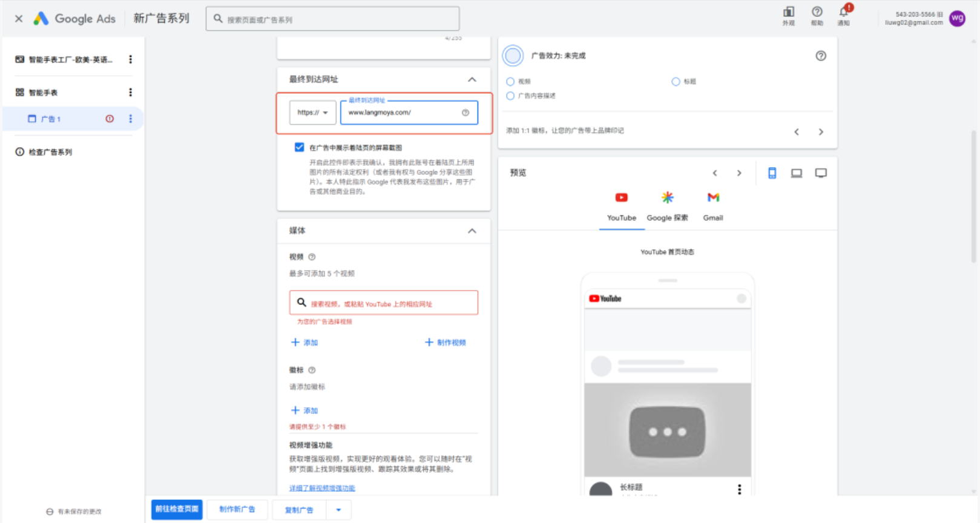
Task: Click help icon beside ad strength
Action: click(x=820, y=56)
